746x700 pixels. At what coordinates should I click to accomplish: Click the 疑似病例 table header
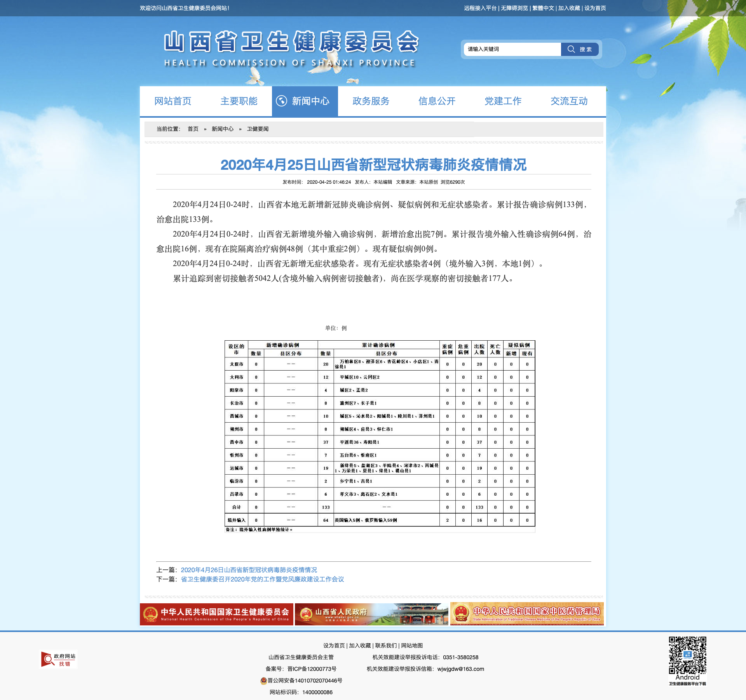pyautogui.click(x=519, y=345)
